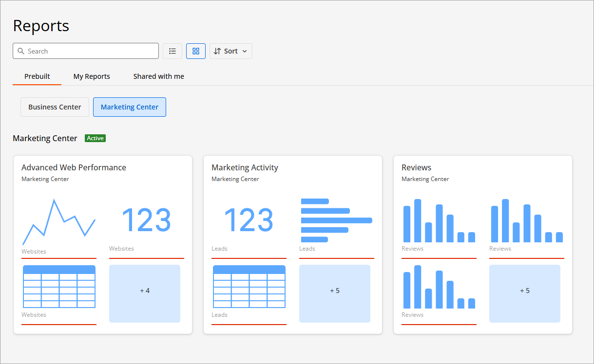This screenshot has height=364, width=594.
Task: Toggle the Marketing Center filter
Action: 130,107
